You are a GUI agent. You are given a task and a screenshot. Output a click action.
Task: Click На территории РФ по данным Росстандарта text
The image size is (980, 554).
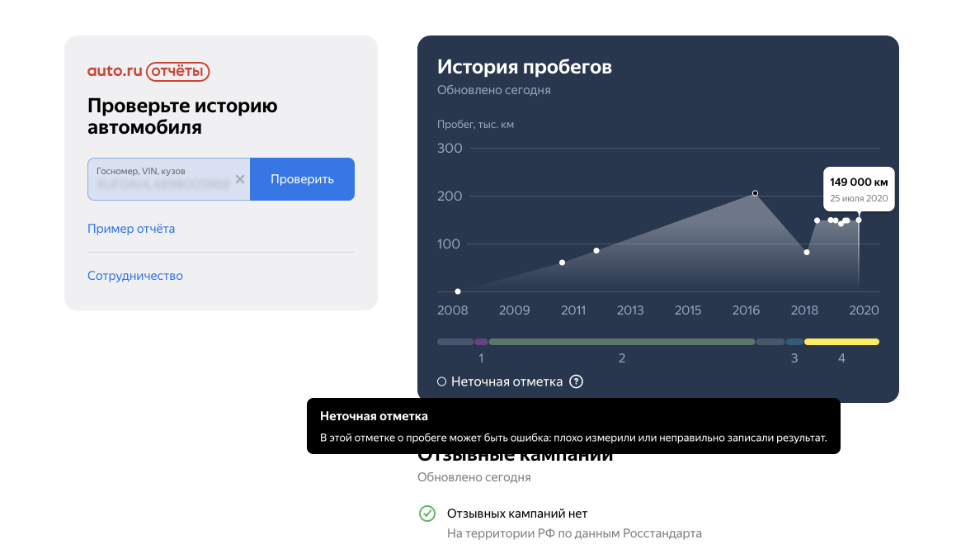coord(574,533)
